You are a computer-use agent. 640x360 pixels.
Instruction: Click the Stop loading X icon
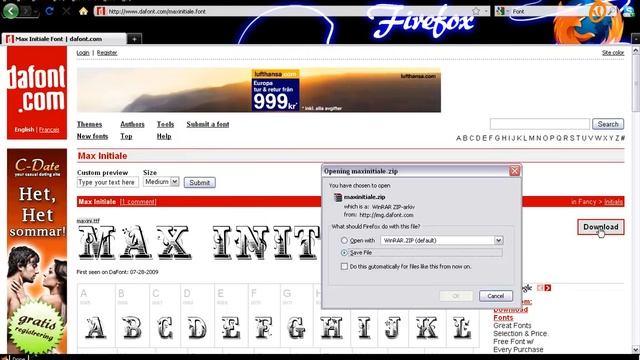click(x=66, y=11)
